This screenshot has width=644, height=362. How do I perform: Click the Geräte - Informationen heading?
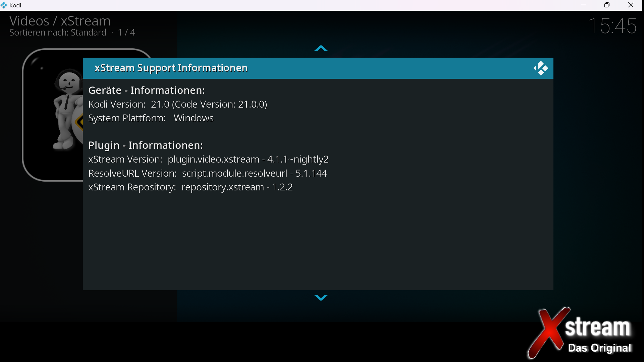click(147, 90)
